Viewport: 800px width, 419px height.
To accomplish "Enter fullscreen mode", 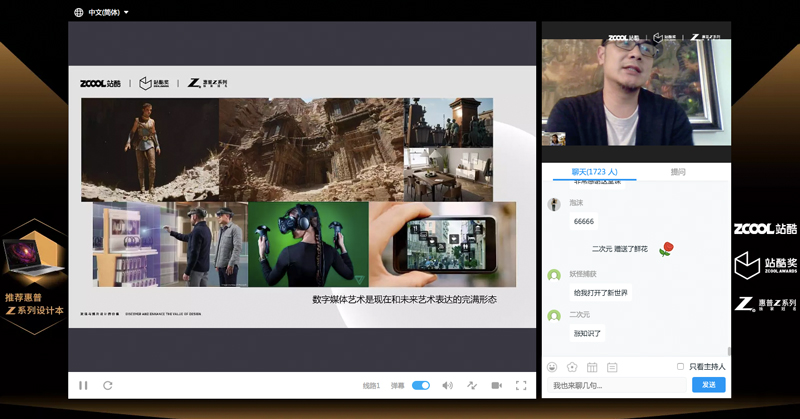I will [521, 385].
